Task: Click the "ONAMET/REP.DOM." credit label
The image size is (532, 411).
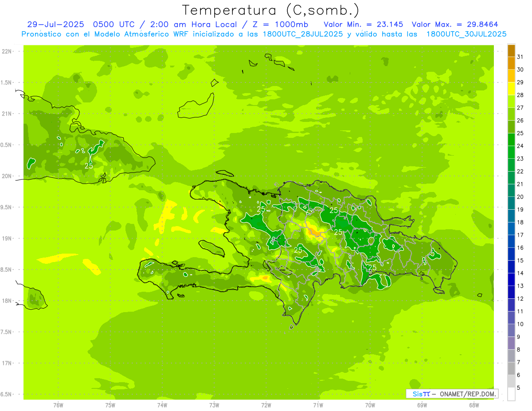Action: (x=467, y=394)
